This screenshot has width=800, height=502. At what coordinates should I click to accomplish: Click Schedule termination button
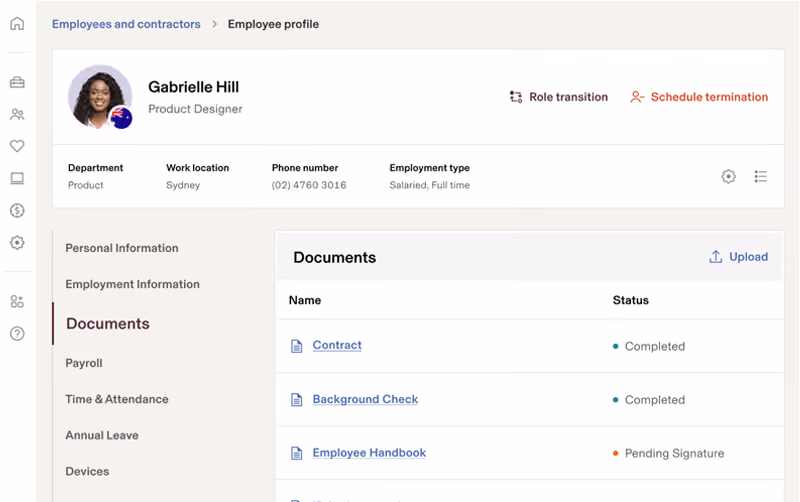699,97
